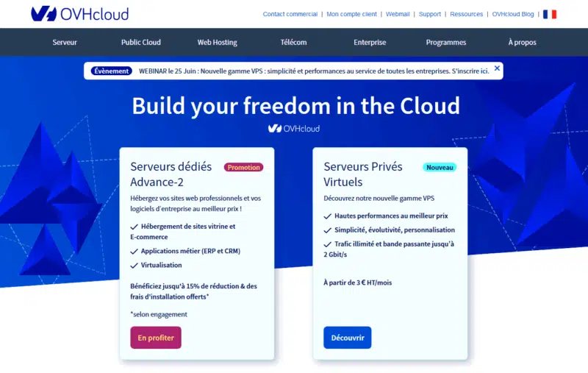Click checkmark beside Virtualisation feature
588x373 pixels.
coord(134,266)
